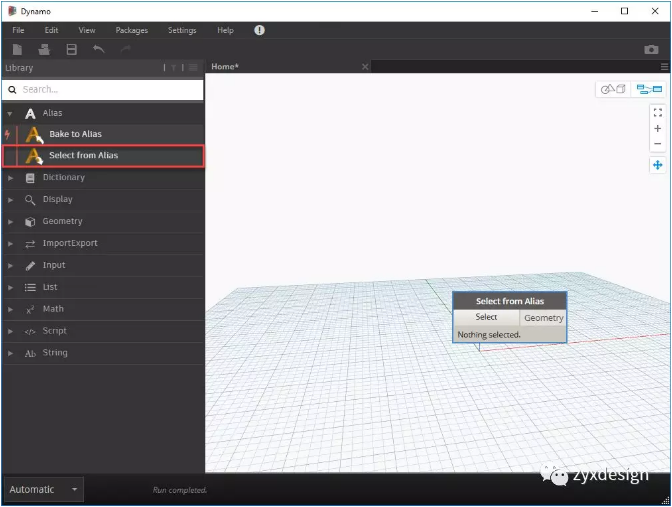Image resolution: width=672 pixels, height=507 pixels.
Task: Click the notification exclamation icon in menu bar
Action: 259,30
